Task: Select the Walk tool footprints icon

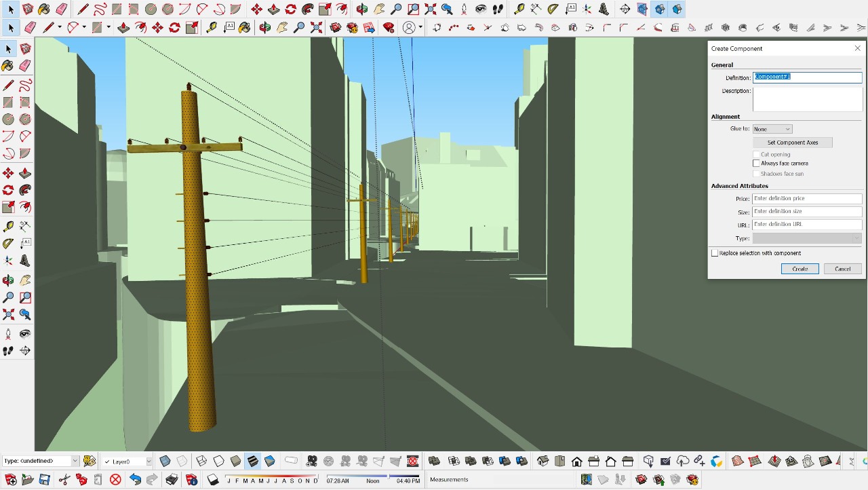Action: point(8,351)
